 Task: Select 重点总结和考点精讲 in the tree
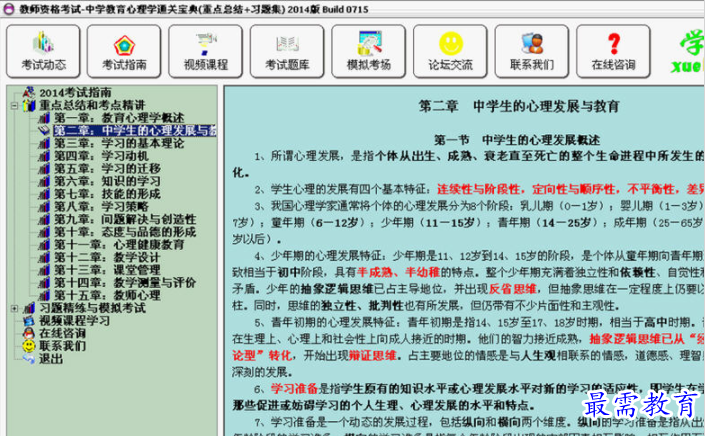92,105
